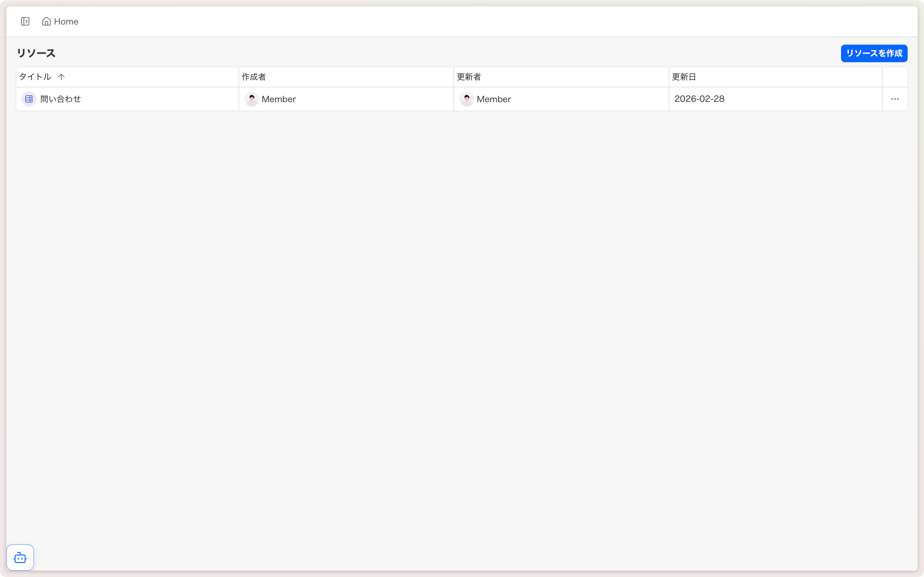This screenshot has width=924, height=577.
Task: Open the row's three-dot more menu
Action: click(x=894, y=99)
